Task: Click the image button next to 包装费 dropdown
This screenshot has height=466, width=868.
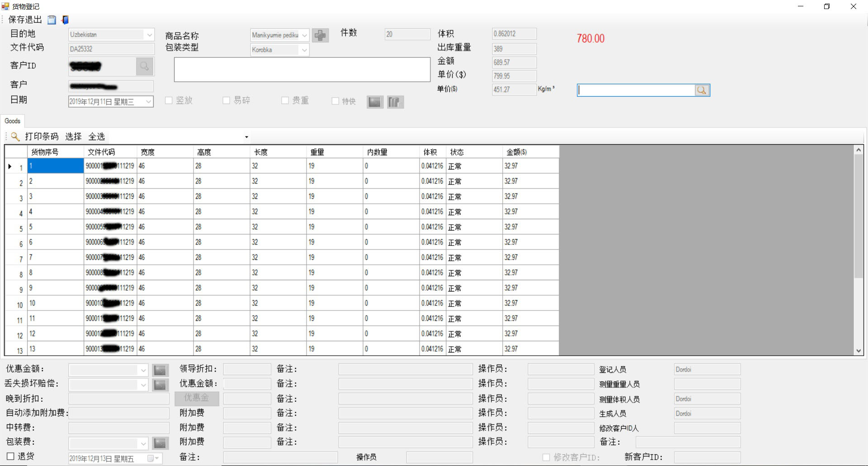Action: [160, 443]
